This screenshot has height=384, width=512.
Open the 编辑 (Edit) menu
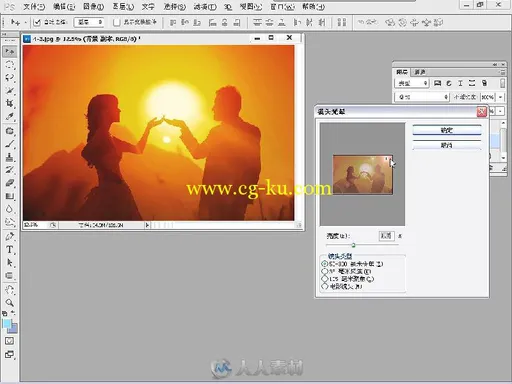64,6
